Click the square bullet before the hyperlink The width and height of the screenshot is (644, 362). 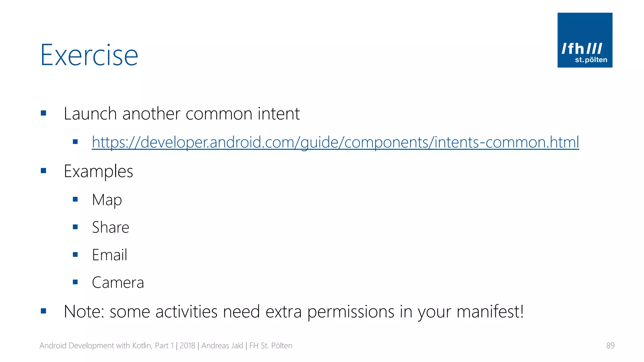(75, 142)
